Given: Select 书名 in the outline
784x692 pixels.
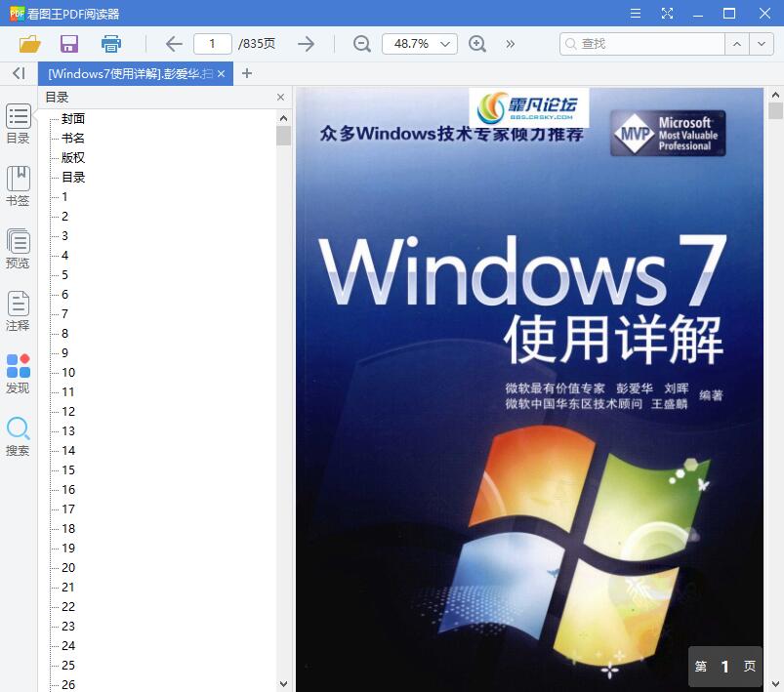Looking at the screenshot, I should pos(73,138).
